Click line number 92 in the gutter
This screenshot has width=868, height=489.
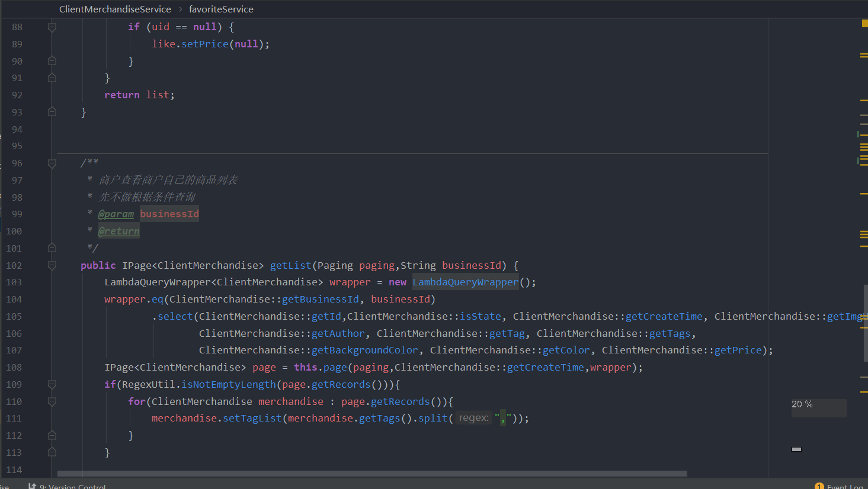pos(17,95)
